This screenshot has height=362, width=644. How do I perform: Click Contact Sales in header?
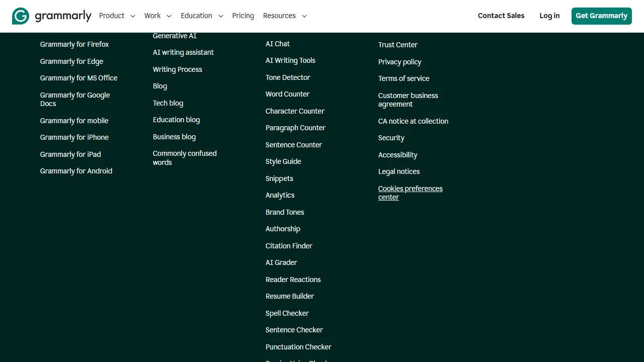501,16
